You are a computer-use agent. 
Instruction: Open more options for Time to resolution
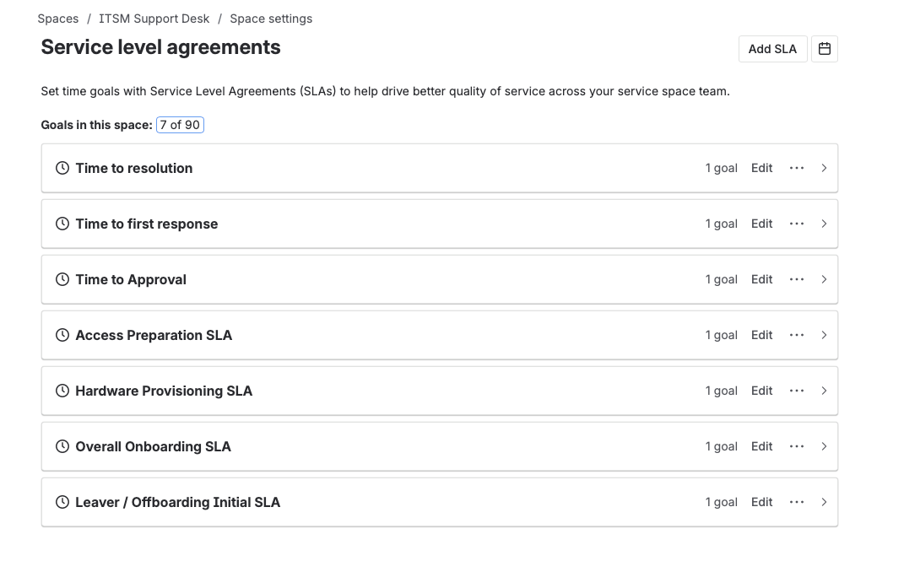click(797, 168)
